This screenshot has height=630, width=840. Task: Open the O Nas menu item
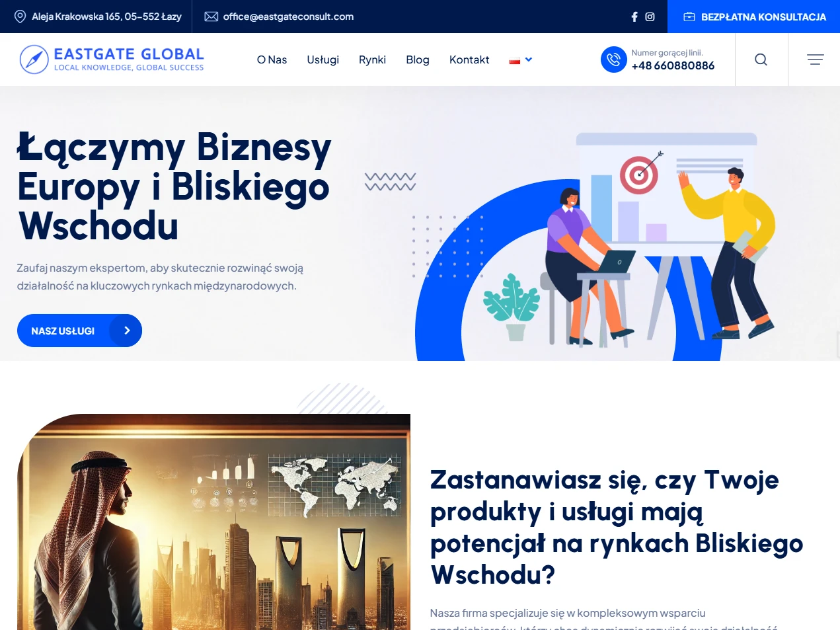pos(272,59)
